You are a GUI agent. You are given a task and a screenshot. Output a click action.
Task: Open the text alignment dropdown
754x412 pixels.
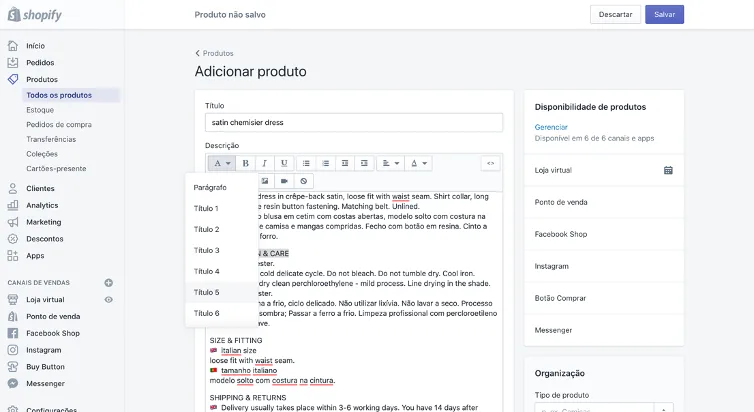pyautogui.click(x=390, y=163)
